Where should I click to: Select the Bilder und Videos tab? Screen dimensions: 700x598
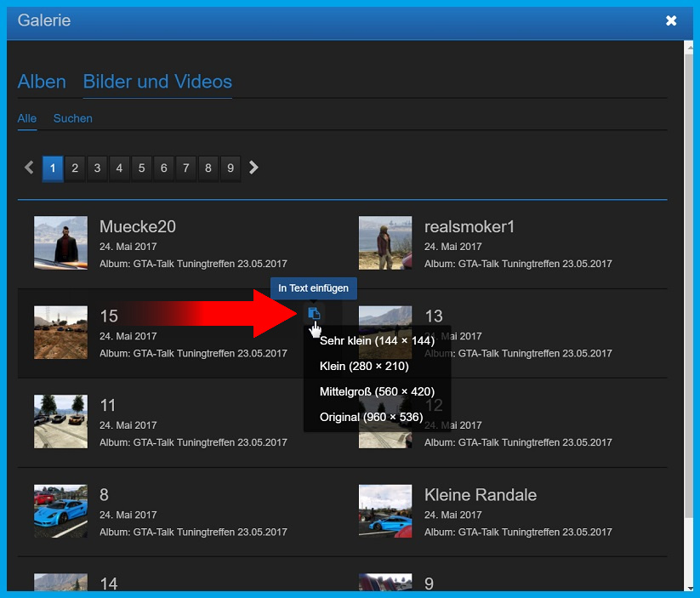tap(157, 82)
